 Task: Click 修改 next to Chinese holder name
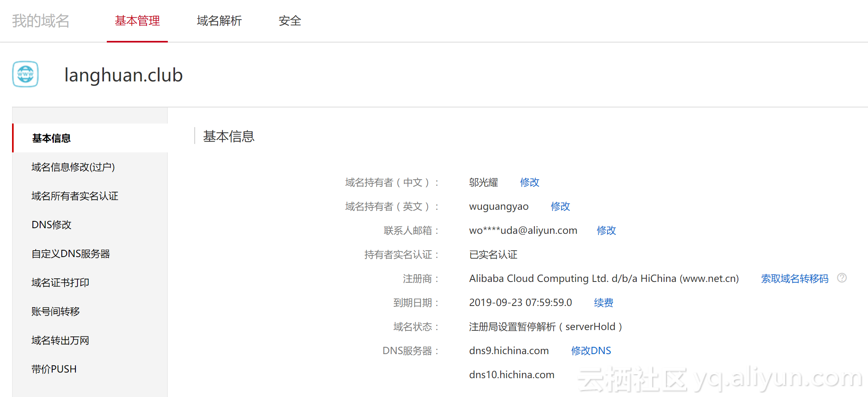click(530, 182)
